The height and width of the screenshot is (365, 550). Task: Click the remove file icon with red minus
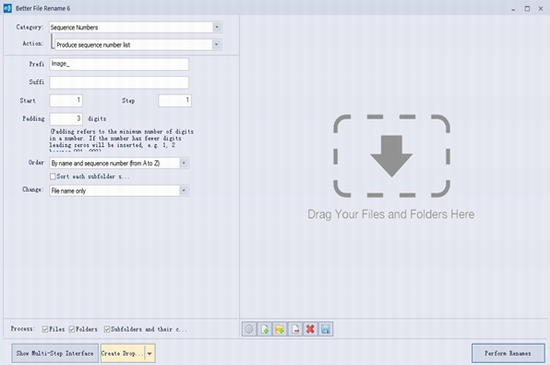pyautogui.click(x=295, y=329)
